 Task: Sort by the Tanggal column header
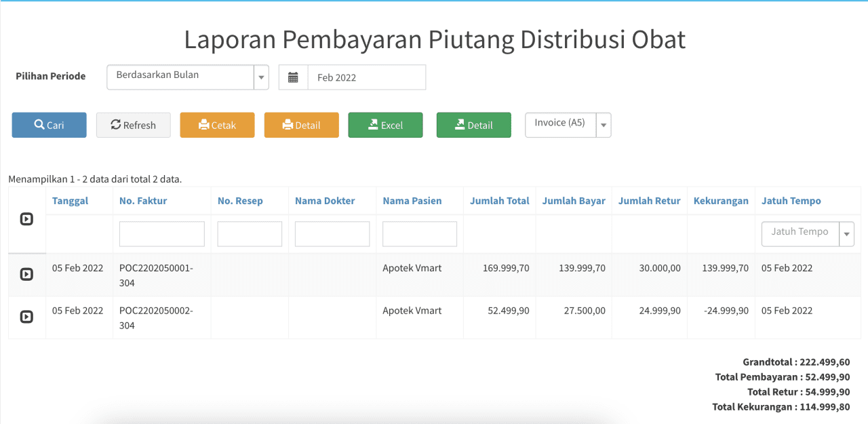tap(71, 201)
